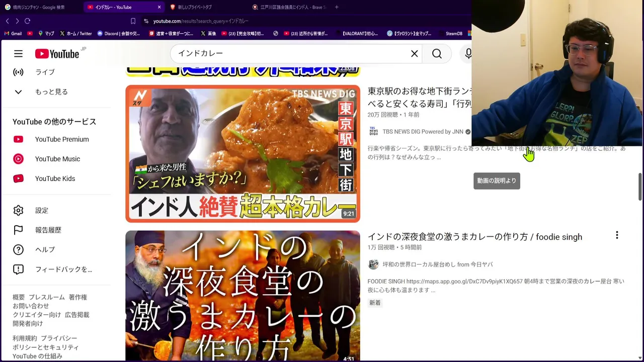Image resolution: width=644 pixels, height=362 pixels.
Task: Open YouTube の仕組み footer link
Action: point(37,356)
